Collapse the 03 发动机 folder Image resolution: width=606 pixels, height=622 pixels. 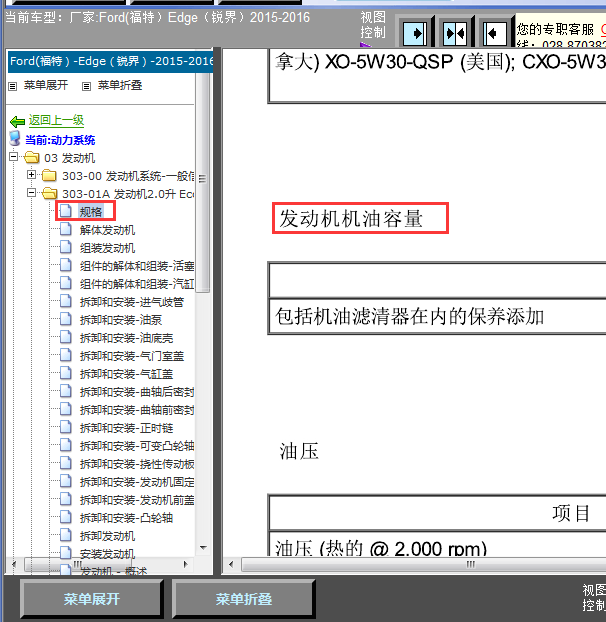point(13,157)
